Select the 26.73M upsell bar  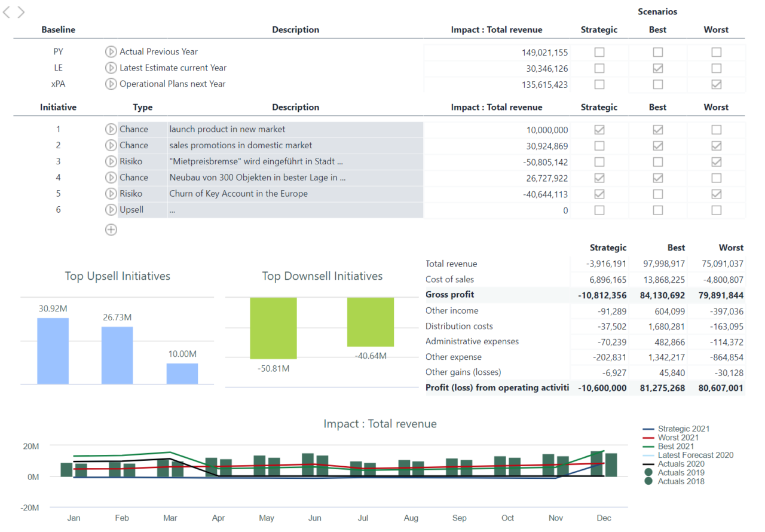coord(117,355)
